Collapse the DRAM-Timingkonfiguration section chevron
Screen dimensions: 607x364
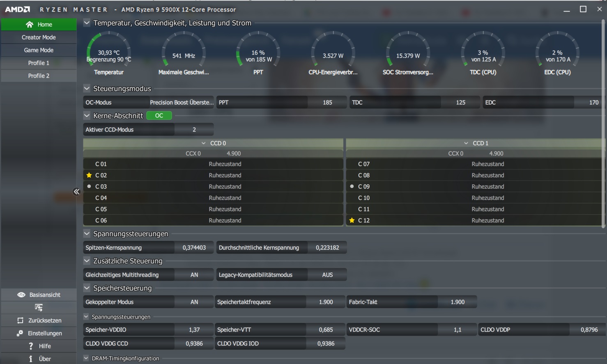pos(86,358)
